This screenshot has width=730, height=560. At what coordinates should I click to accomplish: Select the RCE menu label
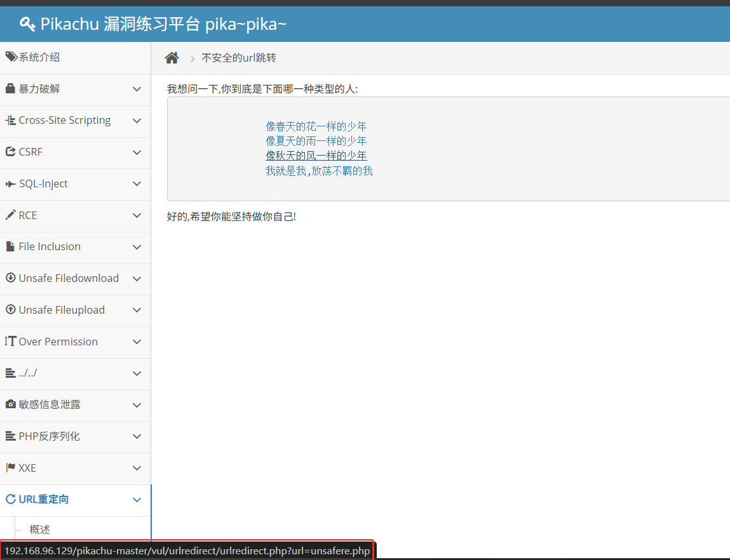(x=27, y=215)
